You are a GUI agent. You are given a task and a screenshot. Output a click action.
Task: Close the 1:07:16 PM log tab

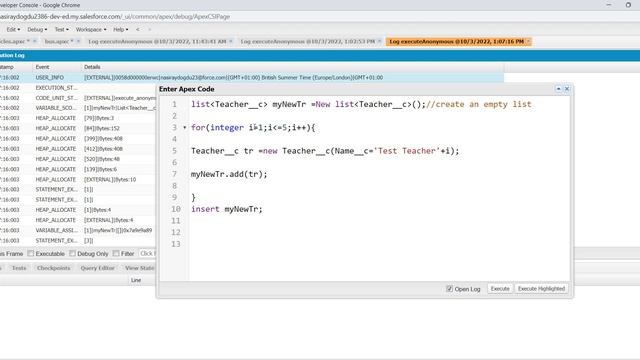529,41
